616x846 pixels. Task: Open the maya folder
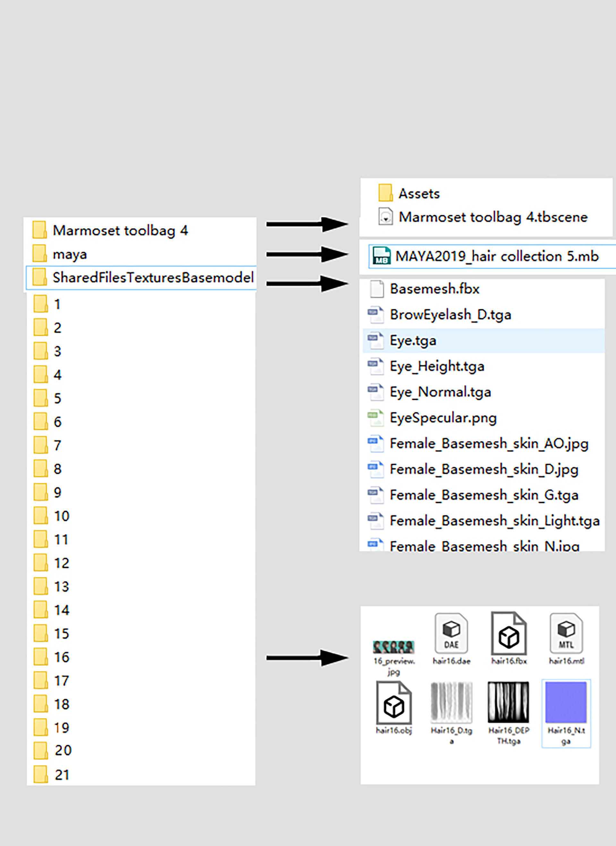pyautogui.click(x=70, y=255)
